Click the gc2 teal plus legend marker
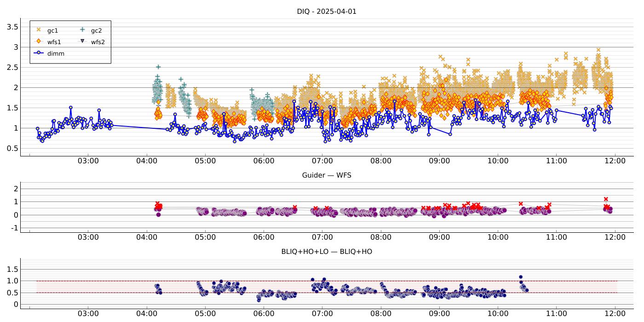Image resolution: width=644 pixels, height=322 pixels. point(82,30)
